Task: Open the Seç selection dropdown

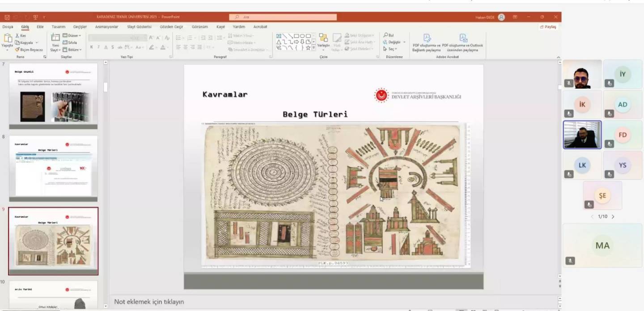Action: [x=390, y=49]
